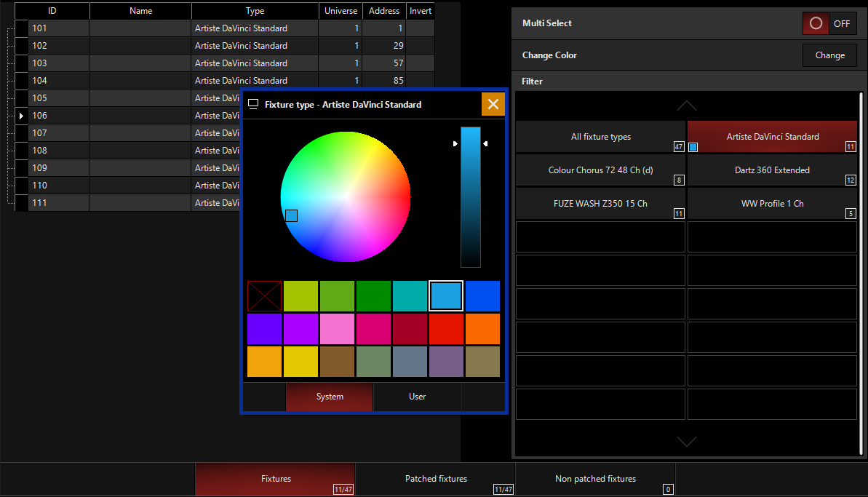Viewport: 868px width, 497px height.
Task: Toggle Multi Select from OFF to ON
Action: point(829,23)
